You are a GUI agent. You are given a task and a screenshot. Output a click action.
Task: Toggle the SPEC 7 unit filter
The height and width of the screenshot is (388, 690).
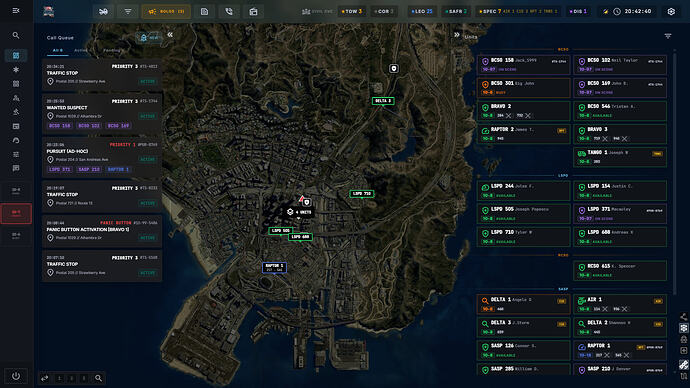point(518,11)
